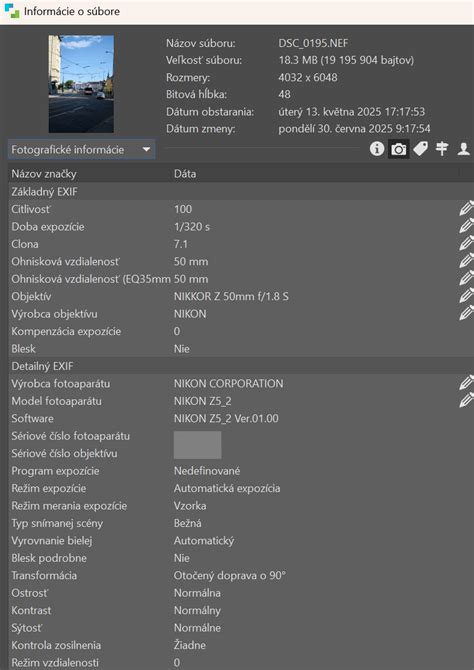Viewport: 474px width, 670px height.
Task: Open the Fotografické informácie dropdown
Action: tap(82, 150)
